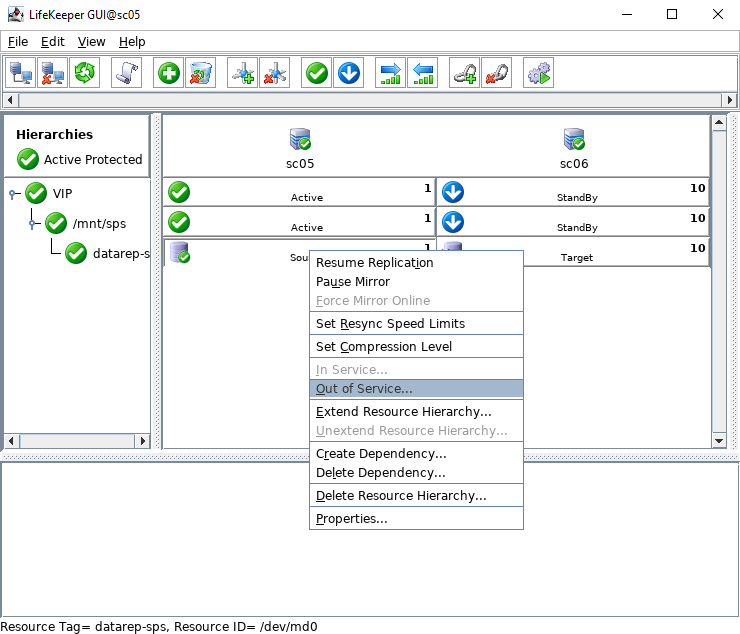
Task: Choose Properties... from the context menu
Action: click(416, 519)
